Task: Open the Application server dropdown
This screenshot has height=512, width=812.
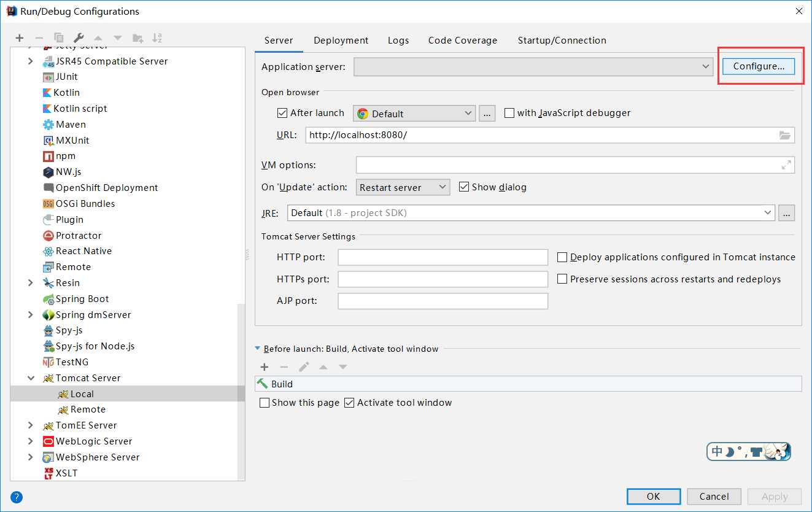Action: click(x=533, y=66)
